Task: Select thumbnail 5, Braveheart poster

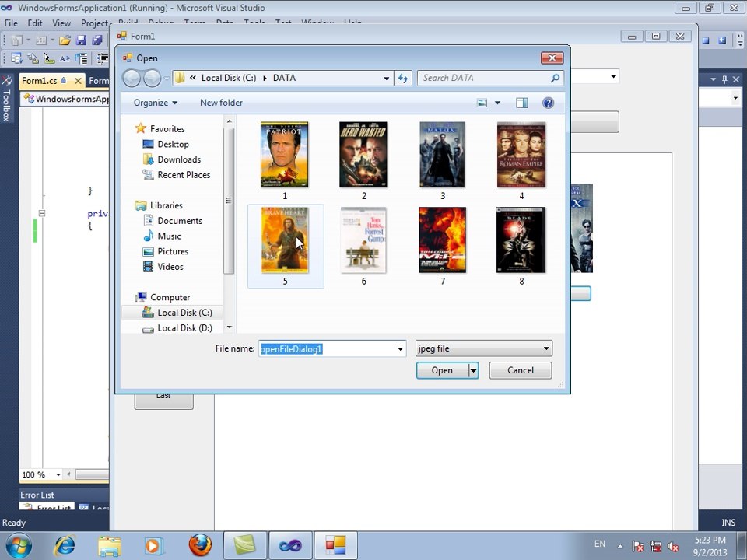Action: coord(285,240)
